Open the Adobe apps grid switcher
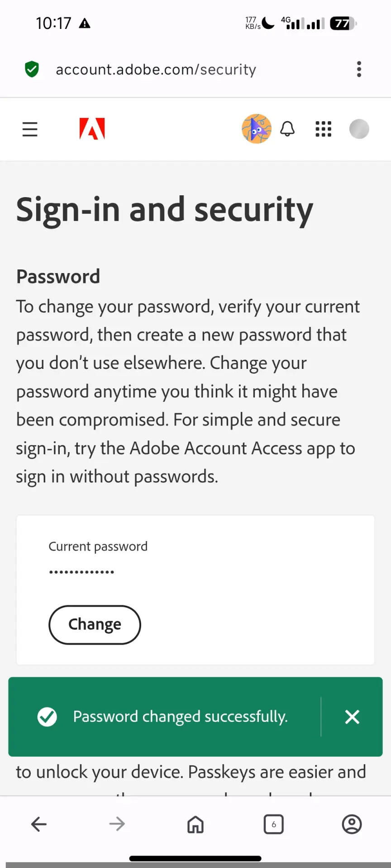The image size is (391, 868). (x=323, y=129)
